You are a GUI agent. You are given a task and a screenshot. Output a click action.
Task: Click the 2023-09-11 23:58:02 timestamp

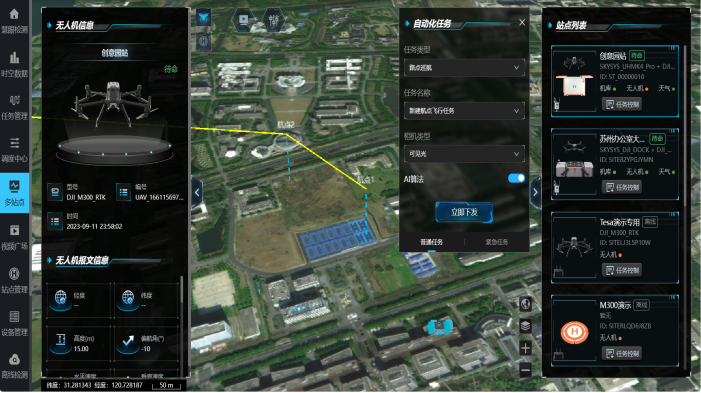(x=94, y=227)
